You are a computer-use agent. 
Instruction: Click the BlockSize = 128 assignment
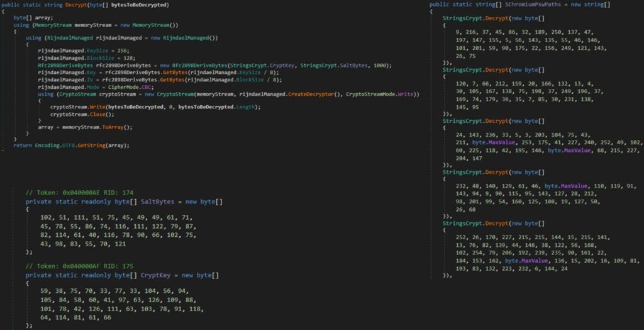(109, 59)
